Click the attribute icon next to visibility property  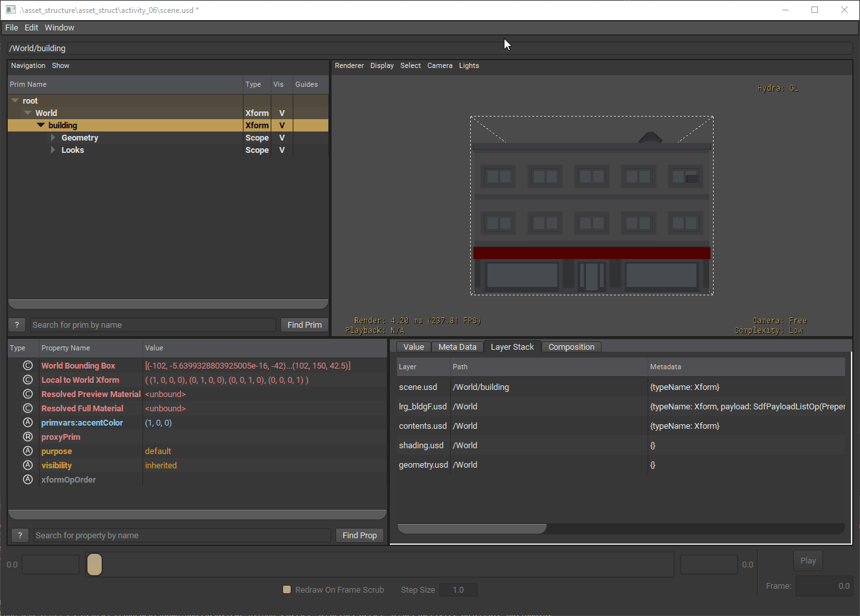28,465
